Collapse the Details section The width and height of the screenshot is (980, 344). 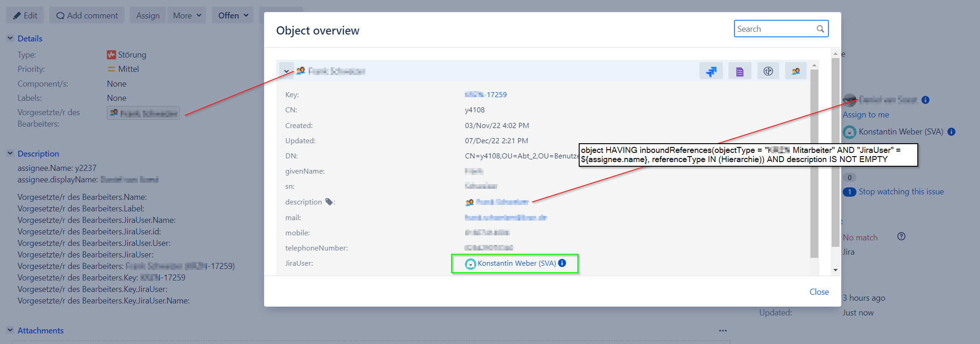[x=10, y=38]
